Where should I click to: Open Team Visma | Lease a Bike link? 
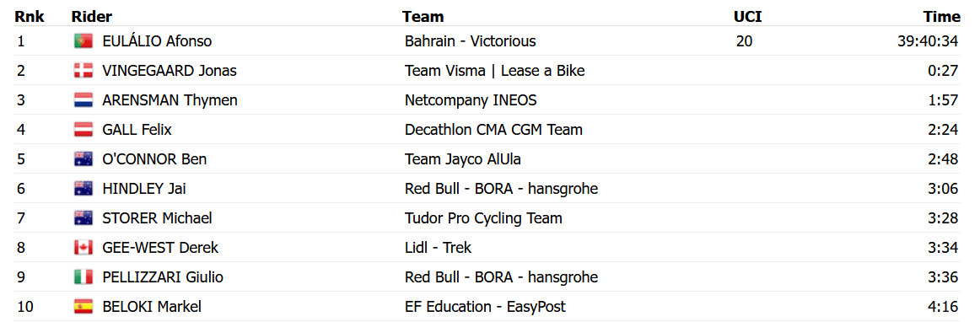click(494, 71)
